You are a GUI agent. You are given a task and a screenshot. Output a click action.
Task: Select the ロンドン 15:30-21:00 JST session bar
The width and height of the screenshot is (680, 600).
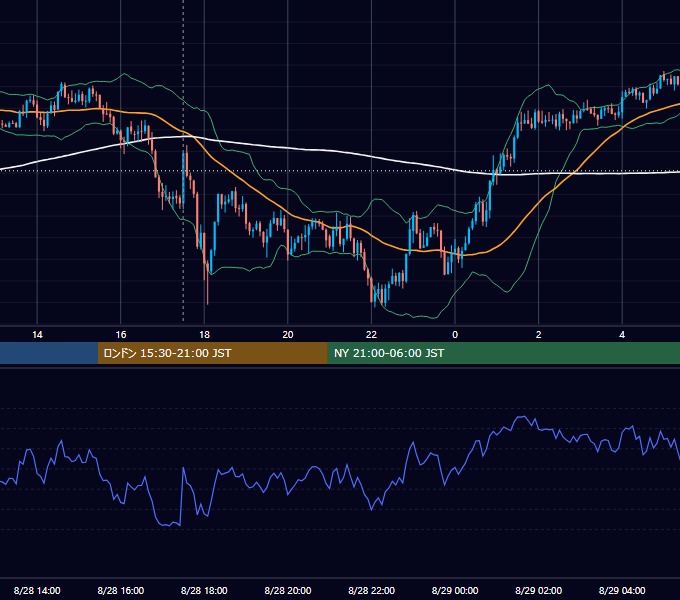[x=212, y=353]
